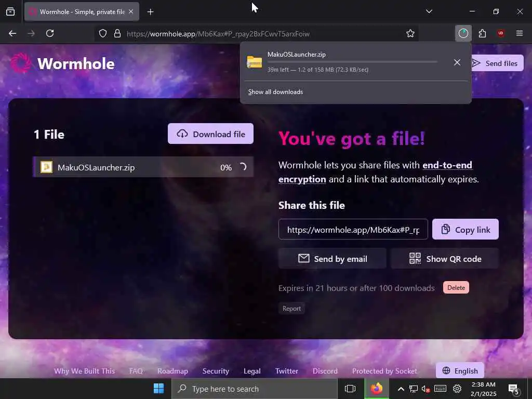
Task: Open the network status tray icon
Action: 413,389
